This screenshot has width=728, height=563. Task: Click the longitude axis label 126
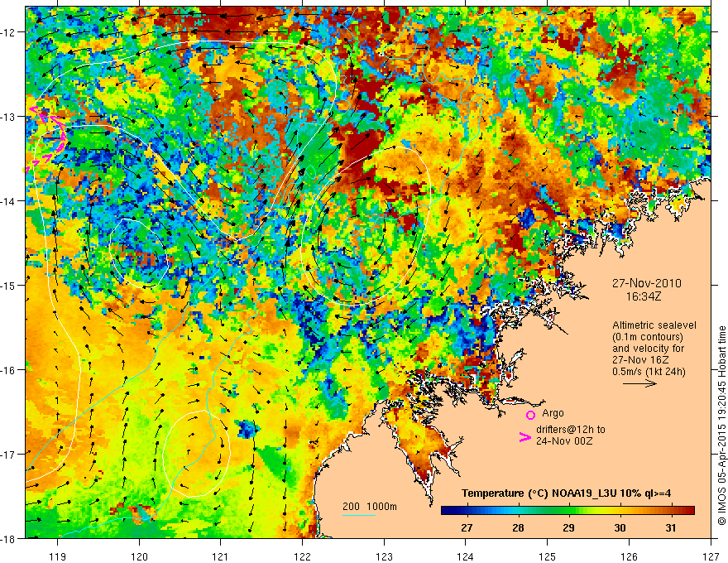629,556
